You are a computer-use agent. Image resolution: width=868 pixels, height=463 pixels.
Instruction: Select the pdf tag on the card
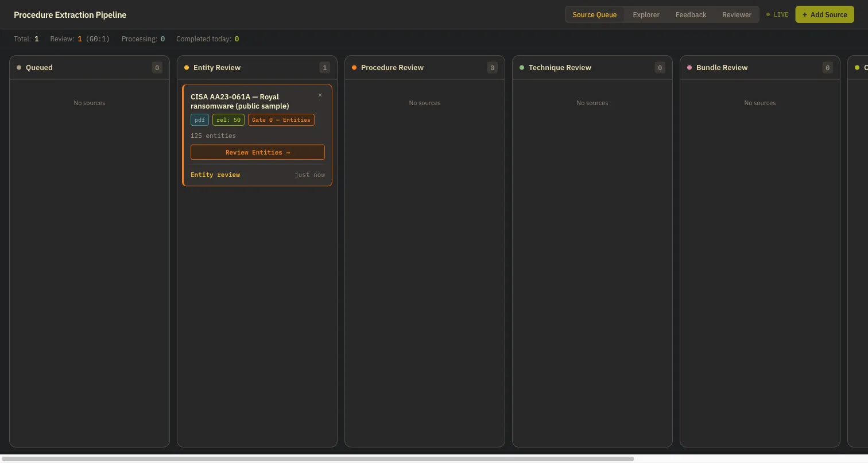(200, 120)
